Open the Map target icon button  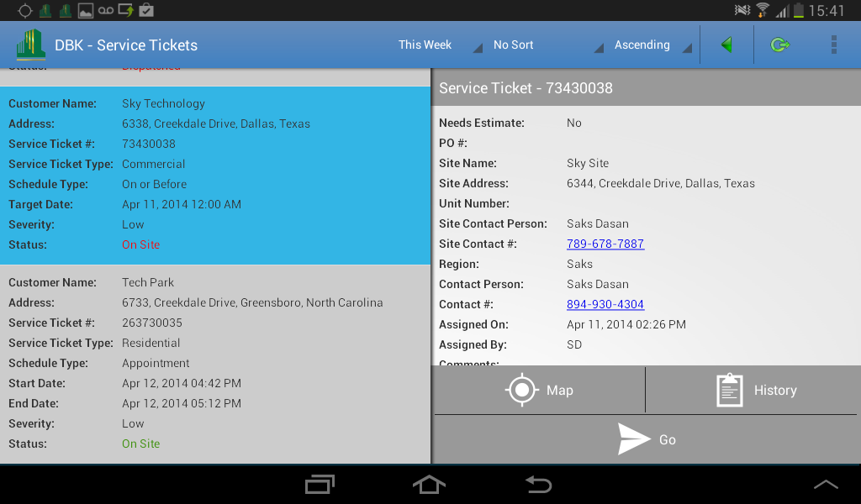[x=539, y=390]
